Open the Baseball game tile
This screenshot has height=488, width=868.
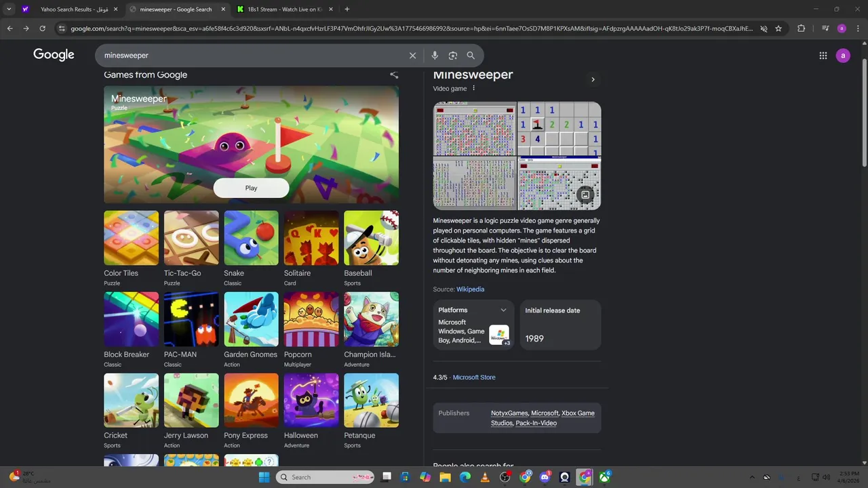(x=371, y=238)
